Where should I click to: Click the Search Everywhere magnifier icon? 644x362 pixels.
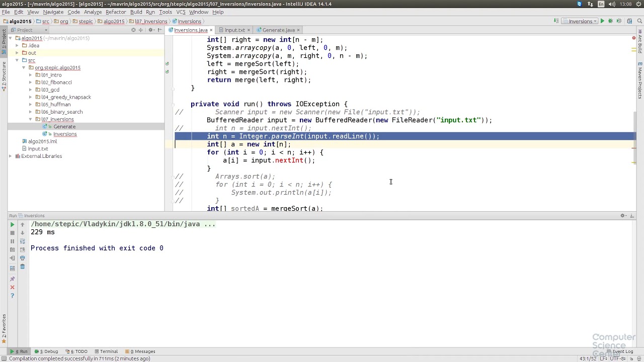(x=639, y=21)
